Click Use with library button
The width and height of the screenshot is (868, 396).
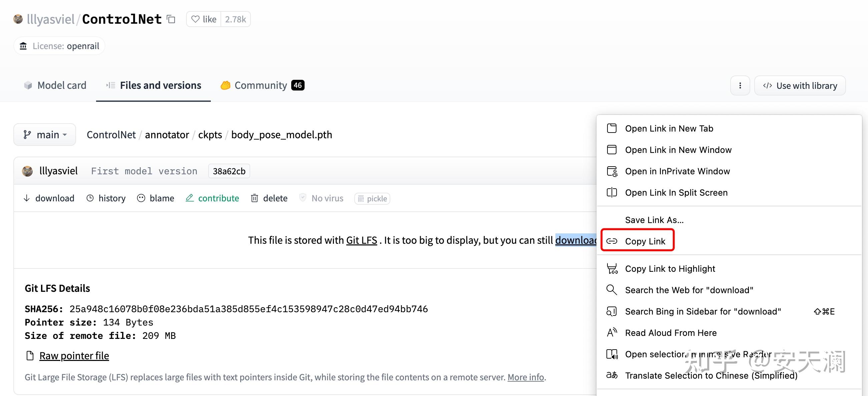(x=800, y=86)
